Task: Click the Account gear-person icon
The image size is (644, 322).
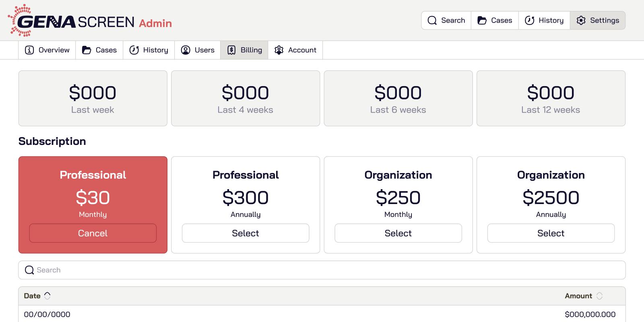Action: (279, 50)
